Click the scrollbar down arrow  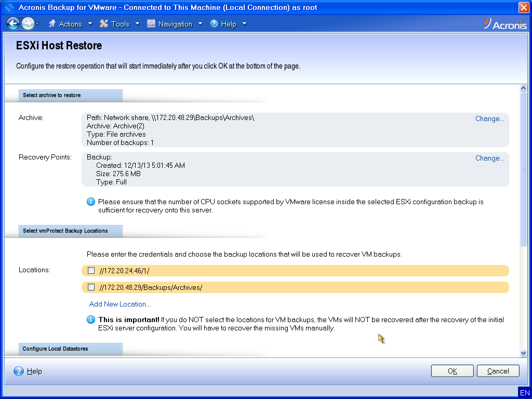(523, 353)
